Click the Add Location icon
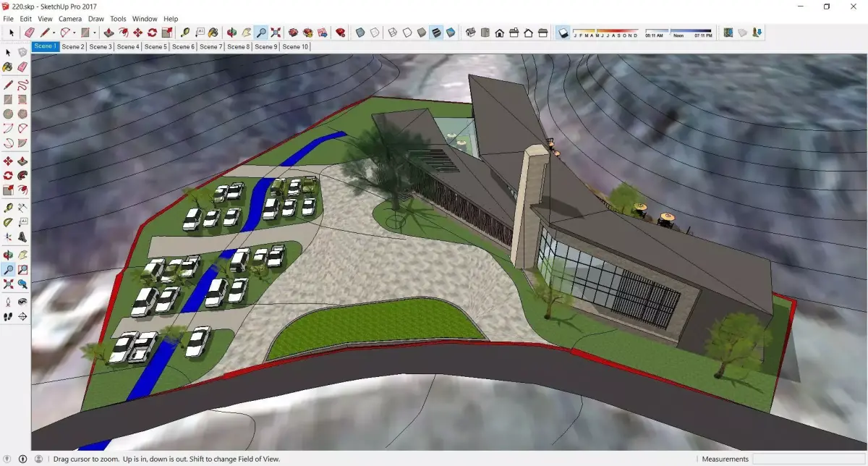 [728, 33]
